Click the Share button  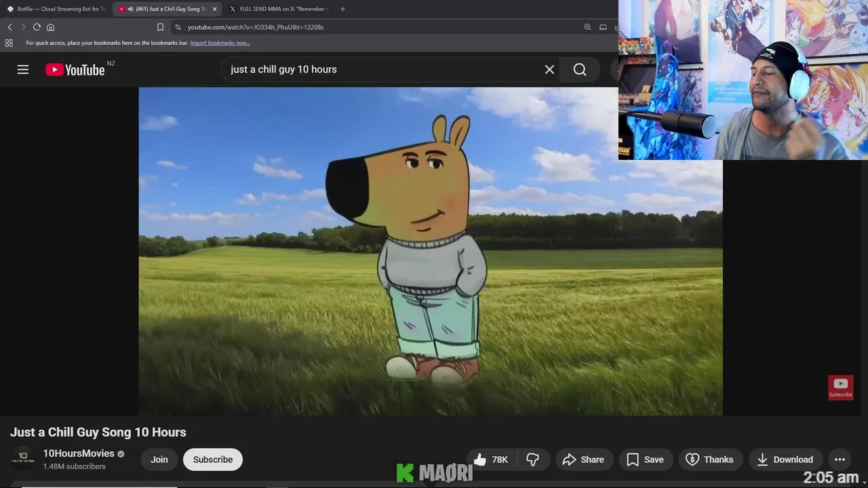(584, 460)
